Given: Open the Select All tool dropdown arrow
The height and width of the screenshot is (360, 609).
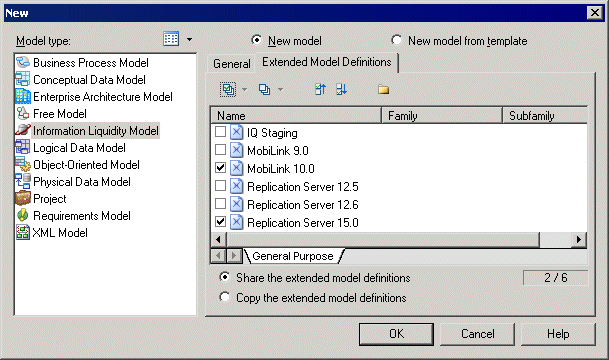Looking at the screenshot, I should 244,90.
